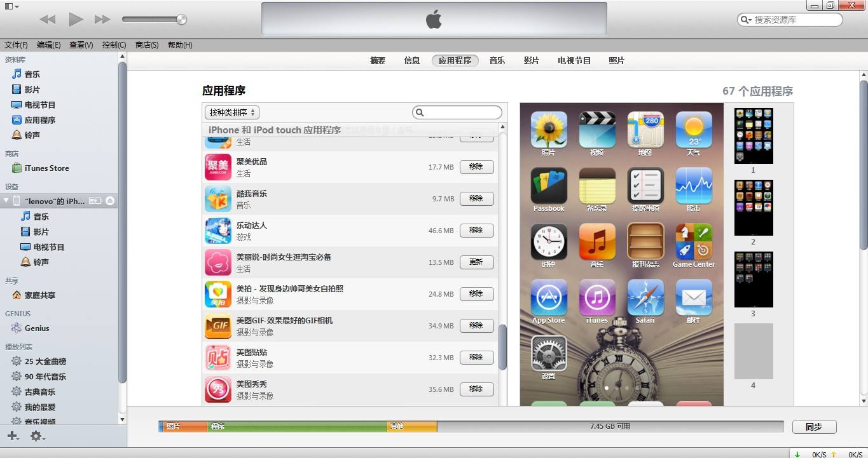Click the Safari icon on the iPhone home screen

coord(645,297)
